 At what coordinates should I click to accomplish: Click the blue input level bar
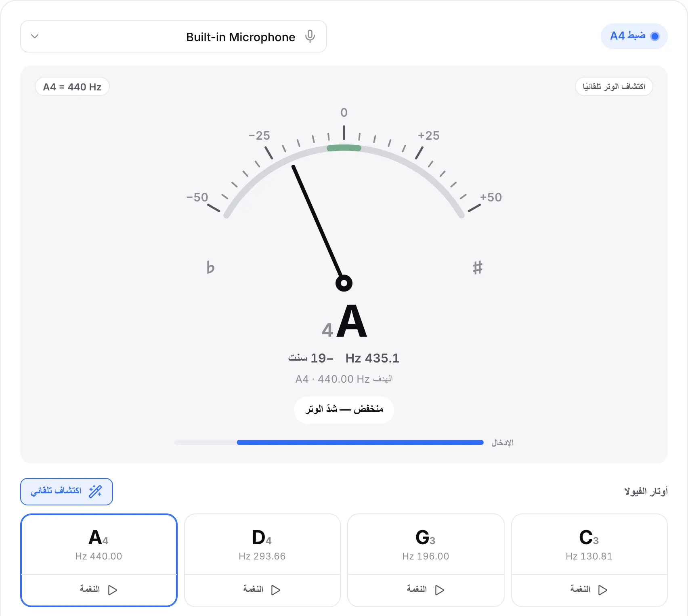[x=360, y=442]
